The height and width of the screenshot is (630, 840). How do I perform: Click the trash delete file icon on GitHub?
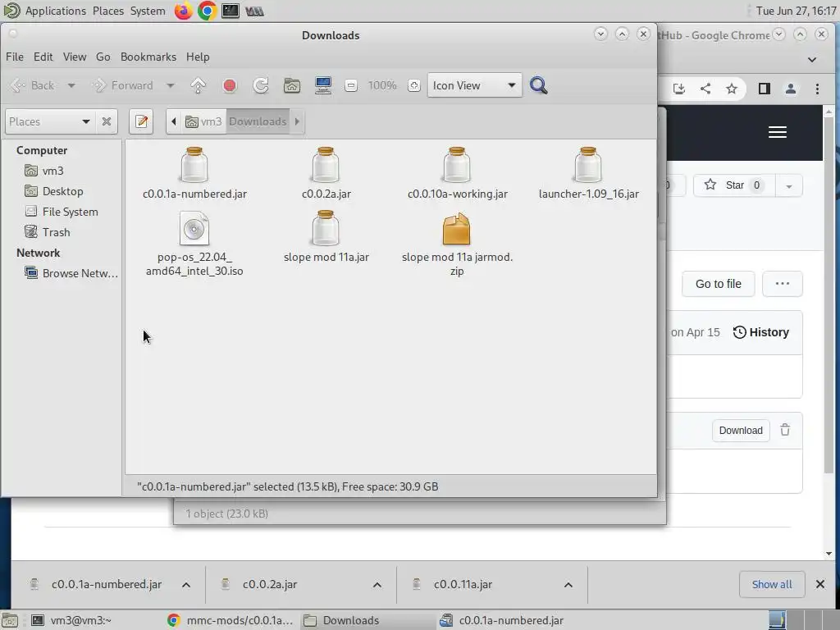coord(785,430)
